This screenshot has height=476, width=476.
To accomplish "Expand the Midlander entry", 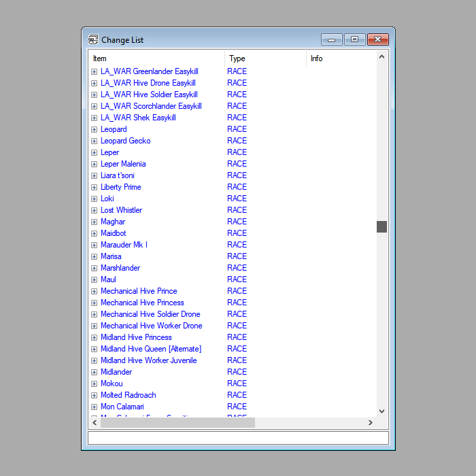I will pyautogui.click(x=94, y=372).
